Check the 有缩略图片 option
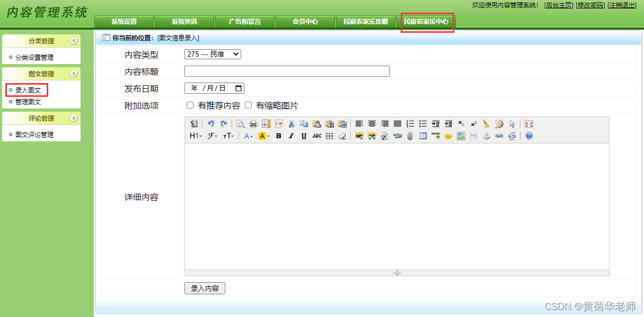This screenshot has height=317, width=644. (x=248, y=105)
